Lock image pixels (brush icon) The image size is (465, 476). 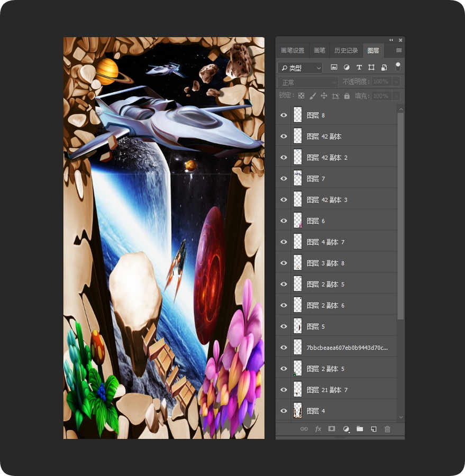313,96
